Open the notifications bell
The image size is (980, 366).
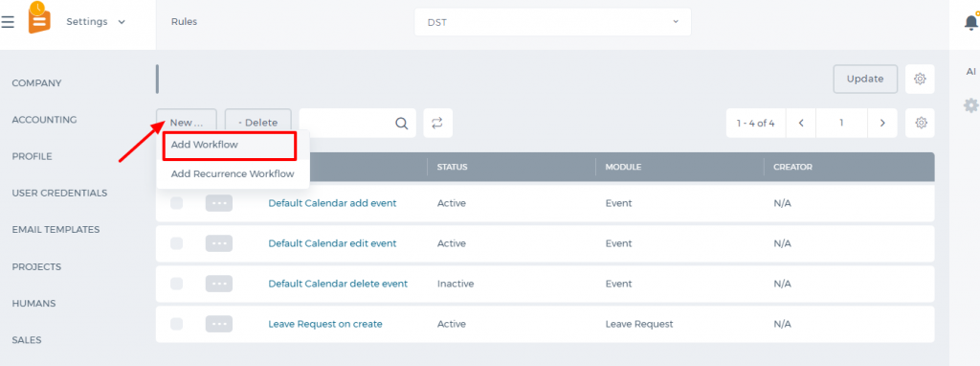point(970,23)
